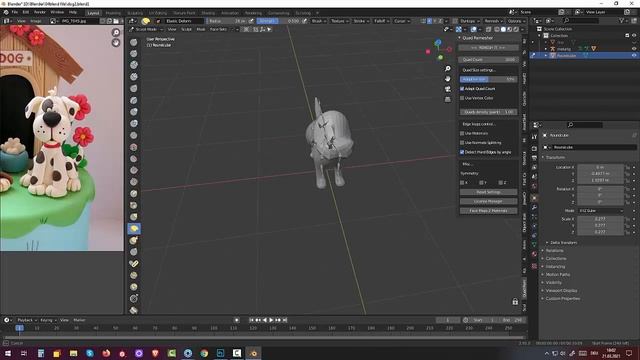Select solid viewport shading icon
Image resolution: width=640 pixels, height=360 pixels.
[x=503, y=29]
